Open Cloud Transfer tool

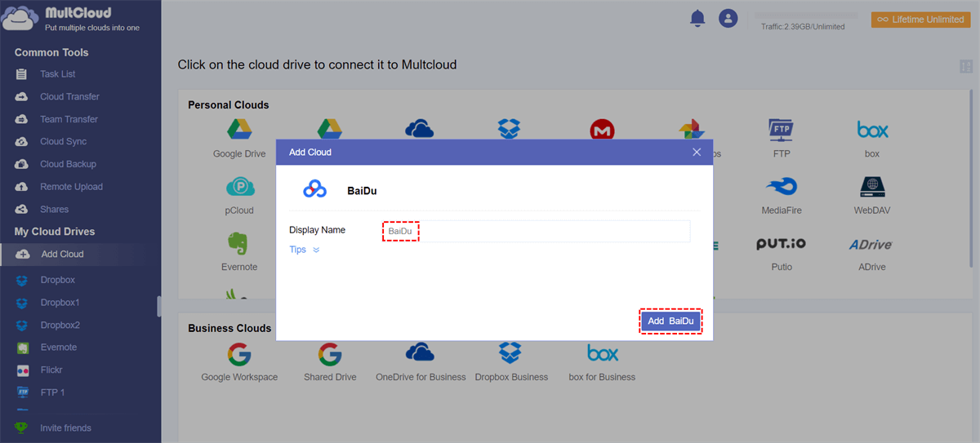[x=69, y=96]
